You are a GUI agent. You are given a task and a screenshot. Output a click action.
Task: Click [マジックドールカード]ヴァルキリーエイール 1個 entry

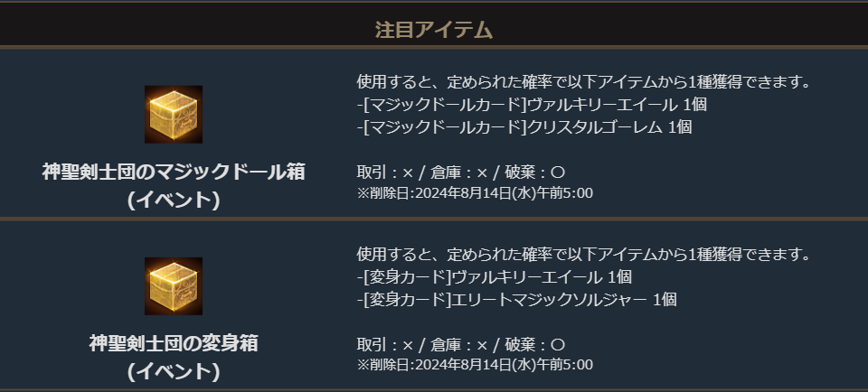click(532, 105)
